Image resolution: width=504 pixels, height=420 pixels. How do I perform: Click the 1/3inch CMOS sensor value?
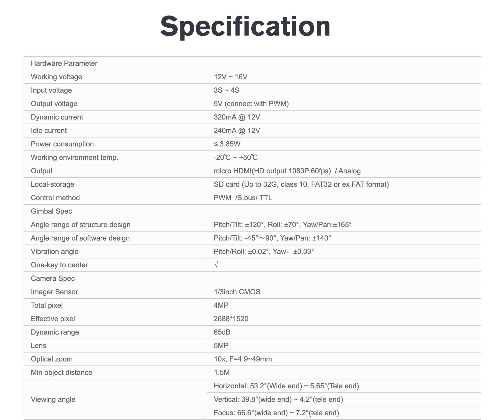tap(237, 292)
